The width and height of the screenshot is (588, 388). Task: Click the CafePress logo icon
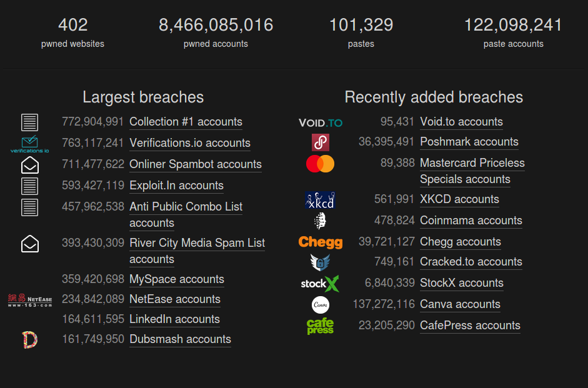[x=321, y=326]
